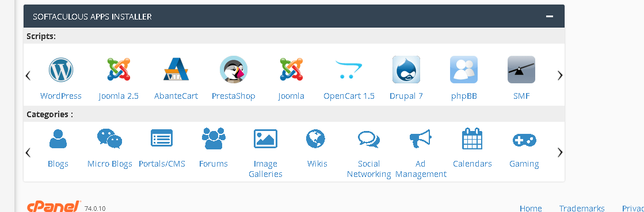Open the Forums text link

pos(214,164)
